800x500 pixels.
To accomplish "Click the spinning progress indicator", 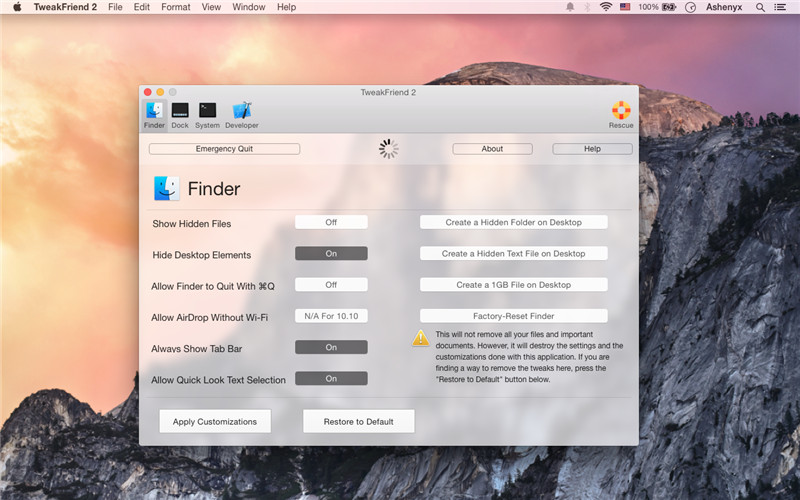I will [388, 149].
